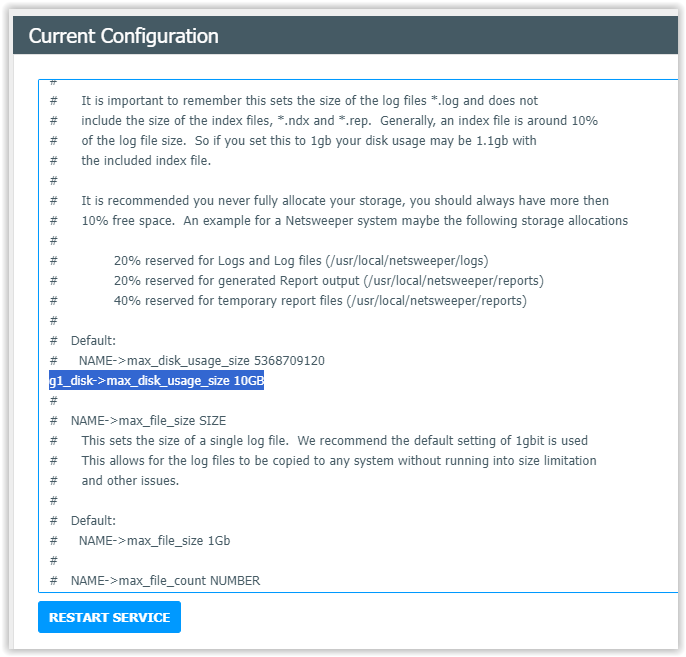
Task: Place cursor on NAME->max_disk_usage_size 5368709120 line
Action: tap(187, 361)
